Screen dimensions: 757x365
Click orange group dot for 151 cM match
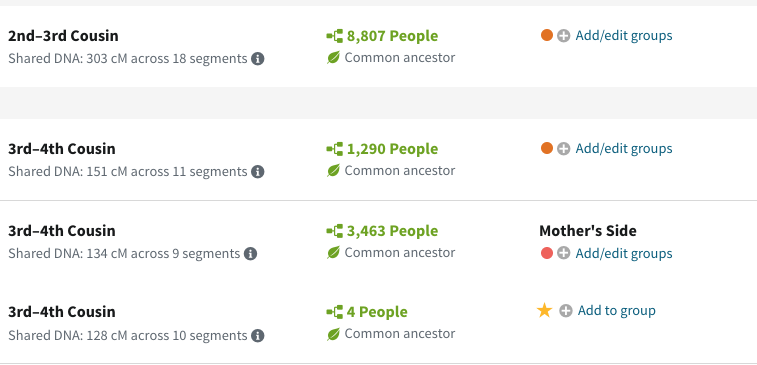[547, 148]
